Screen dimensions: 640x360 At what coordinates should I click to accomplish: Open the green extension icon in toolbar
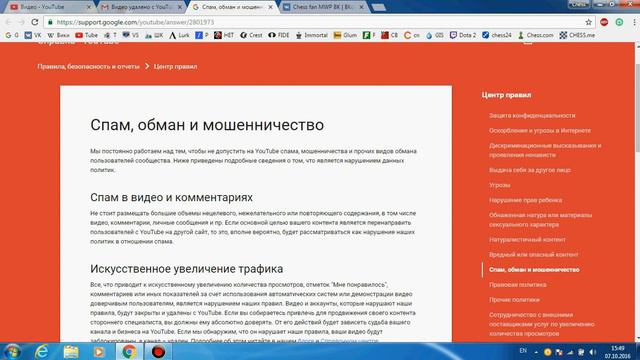[619, 22]
